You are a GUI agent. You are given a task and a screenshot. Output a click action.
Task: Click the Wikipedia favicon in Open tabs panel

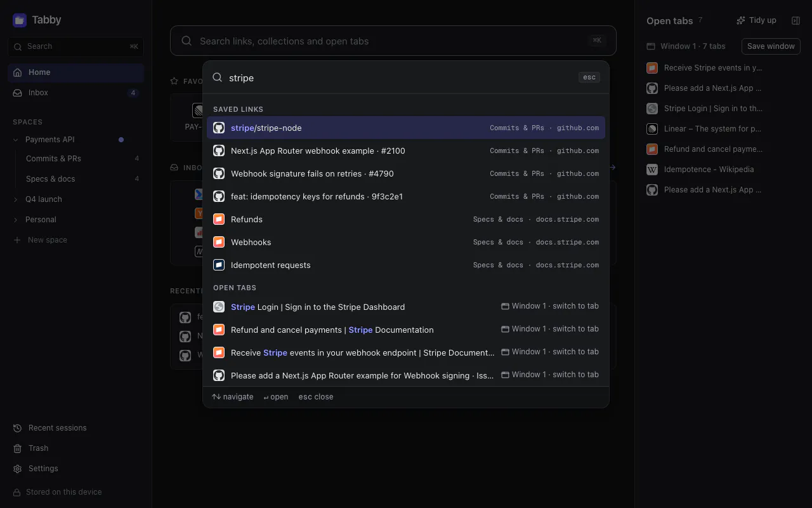coord(652,170)
